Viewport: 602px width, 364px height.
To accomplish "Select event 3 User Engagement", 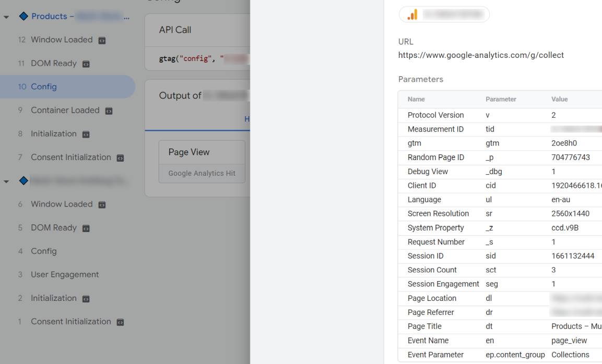I will [65, 275].
